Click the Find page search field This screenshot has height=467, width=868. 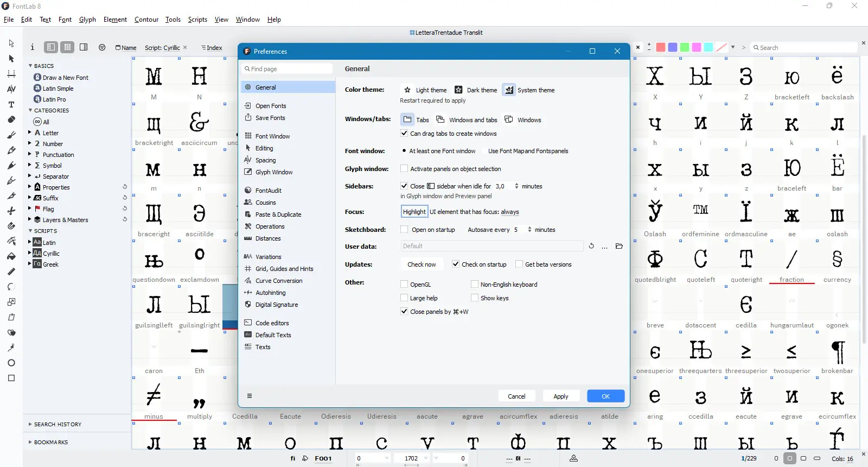tap(287, 69)
